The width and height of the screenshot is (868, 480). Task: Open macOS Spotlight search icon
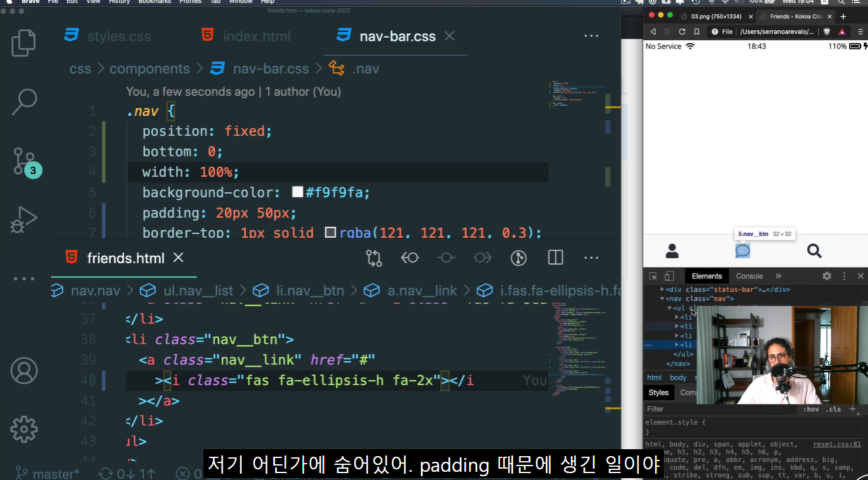click(841, 2)
